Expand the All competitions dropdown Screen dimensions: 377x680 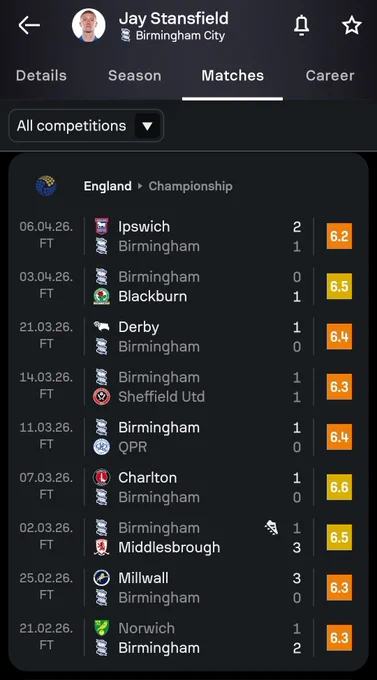pos(86,126)
